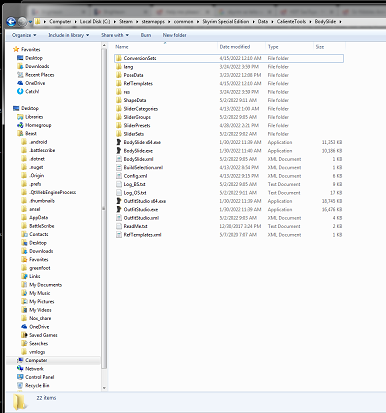
Task: Select the BodySlide.exe application icon
Action: click(119, 151)
